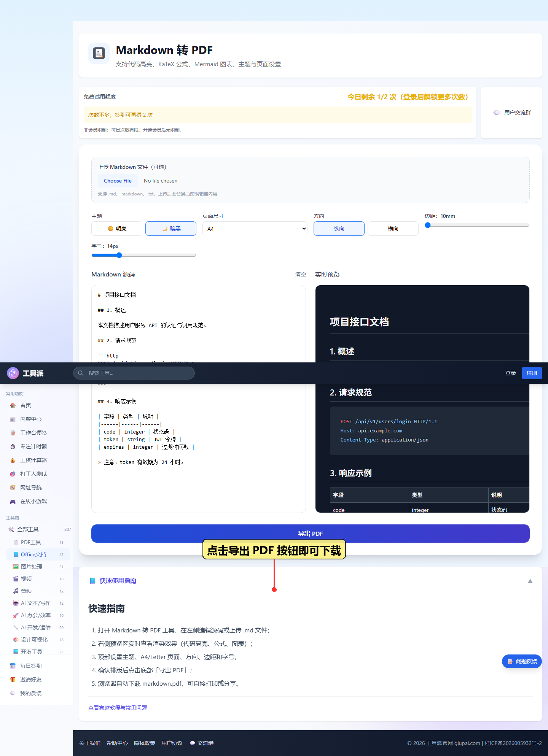Click 登录 in top bar

pos(511,373)
